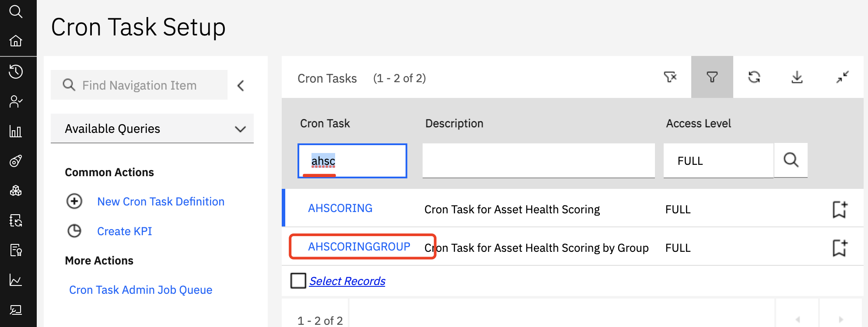Click the clear filter icon

pos(670,77)
